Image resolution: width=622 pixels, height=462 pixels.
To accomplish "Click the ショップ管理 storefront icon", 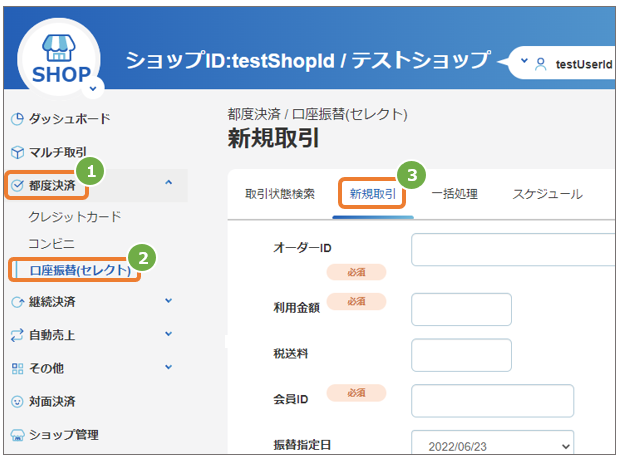I will point(17,435).
